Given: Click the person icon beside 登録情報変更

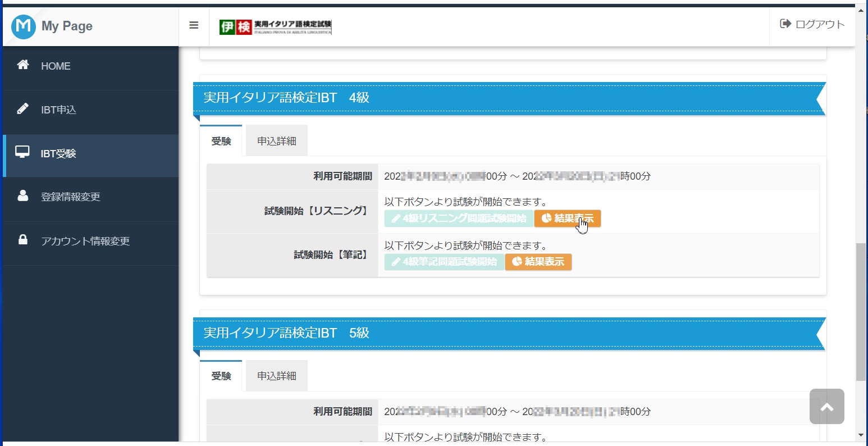Looking at the screenshot, I should (x=23, y=196).
